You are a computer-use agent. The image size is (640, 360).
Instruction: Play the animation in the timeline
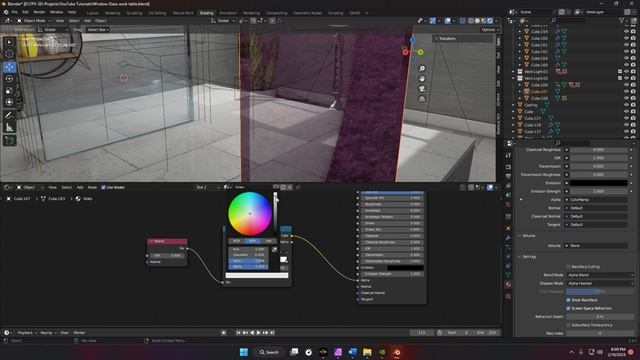(x=258, y=333)
